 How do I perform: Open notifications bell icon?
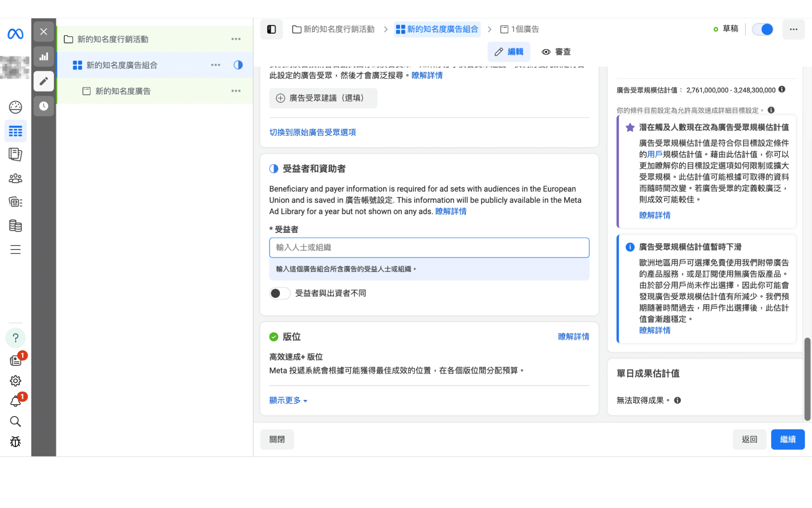(15, 401)
